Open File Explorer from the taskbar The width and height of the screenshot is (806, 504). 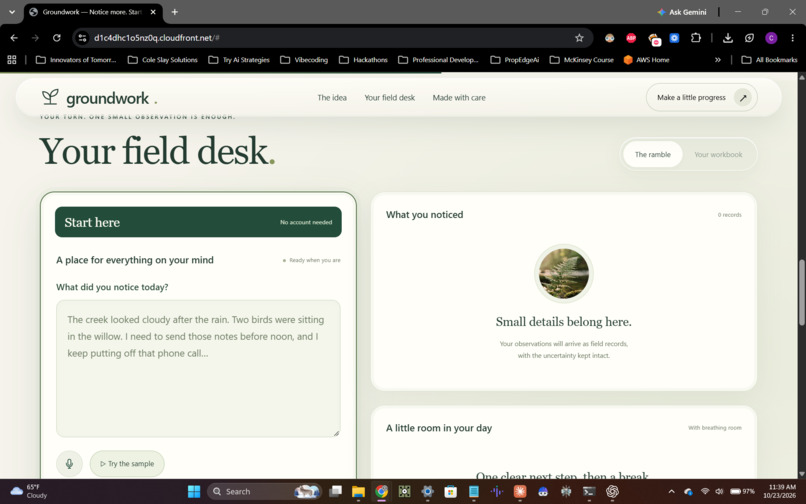[x=358, y=491]
